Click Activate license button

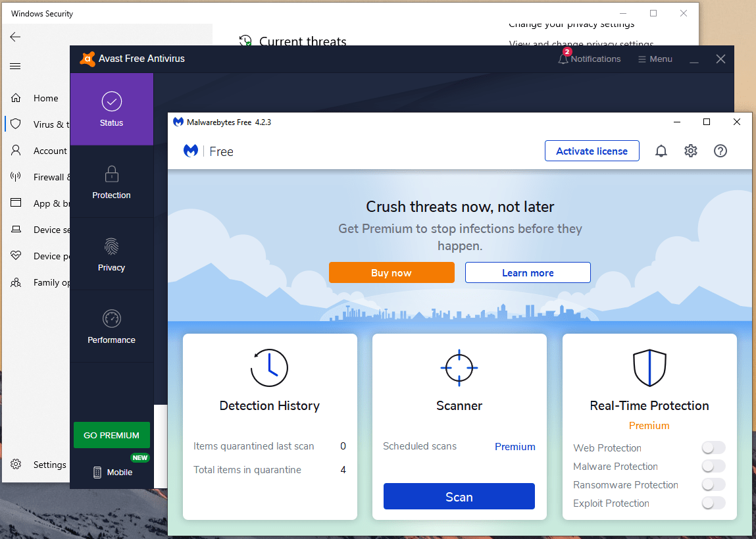coord(592,151)
